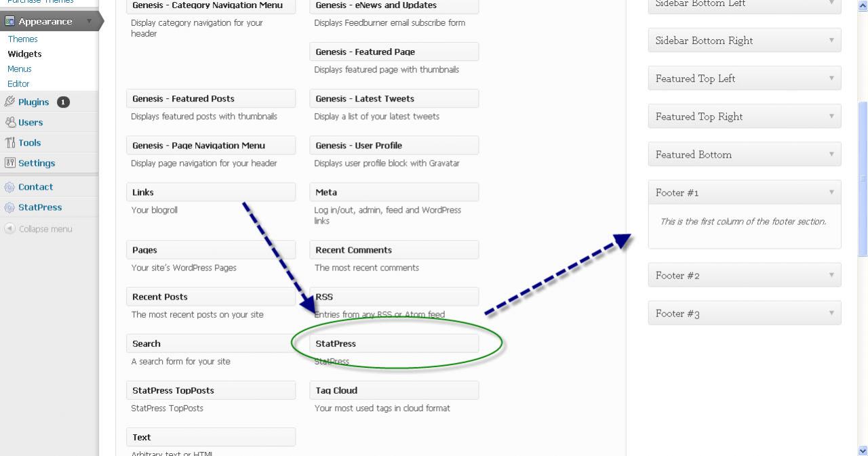Select the Pages widget

point(211,249)
